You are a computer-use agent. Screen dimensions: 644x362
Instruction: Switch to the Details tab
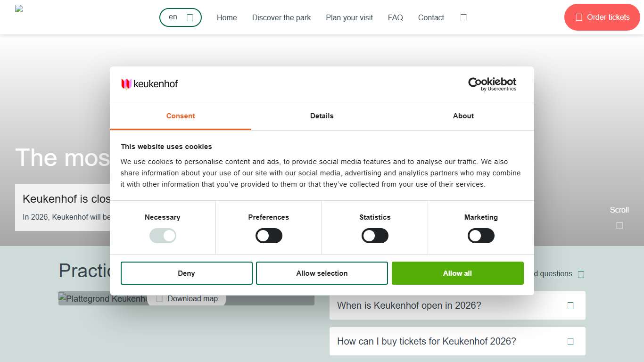[x=322, y=116]
